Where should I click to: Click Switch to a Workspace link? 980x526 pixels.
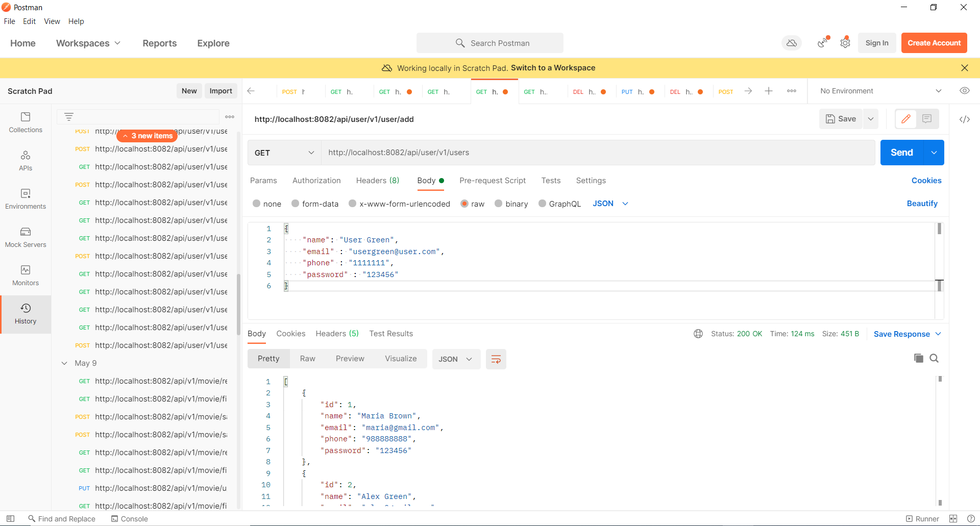coord(553,68)
